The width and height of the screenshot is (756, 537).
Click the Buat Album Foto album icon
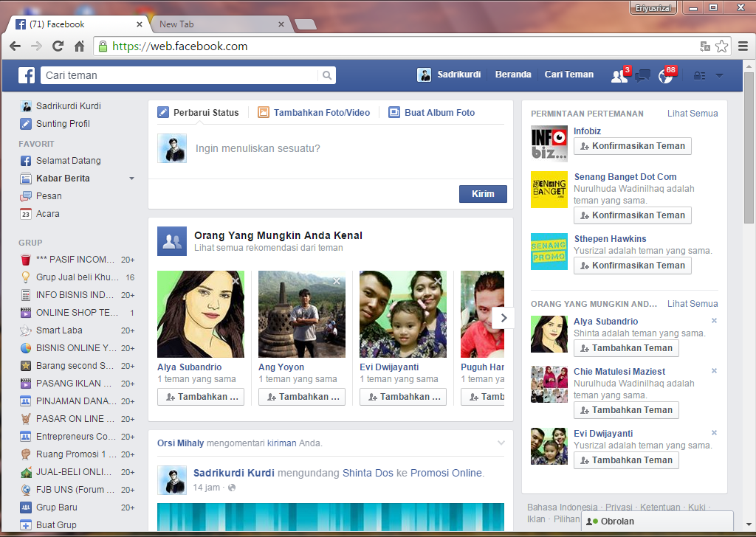[394, 112]
